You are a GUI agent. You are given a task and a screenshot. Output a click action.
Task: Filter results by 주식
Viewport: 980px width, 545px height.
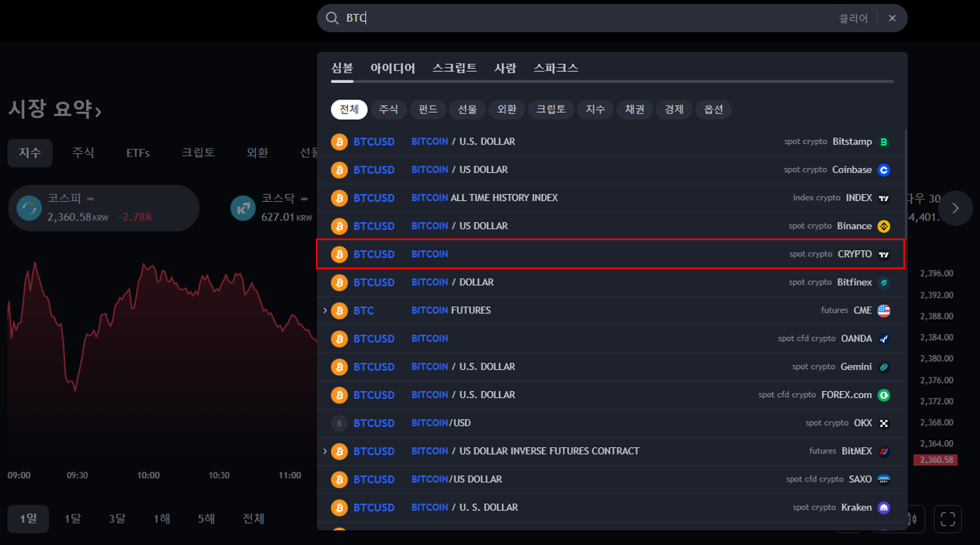click(x=389, y=109)
